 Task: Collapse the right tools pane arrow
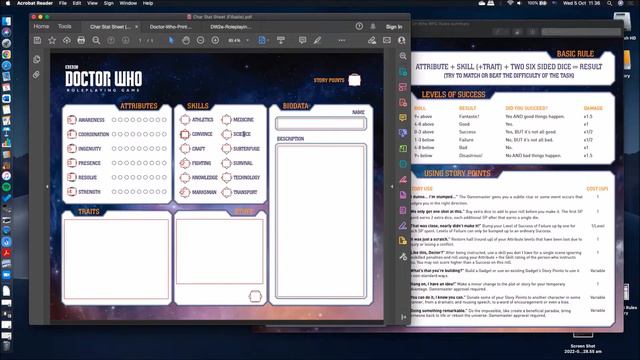point(392,187)
